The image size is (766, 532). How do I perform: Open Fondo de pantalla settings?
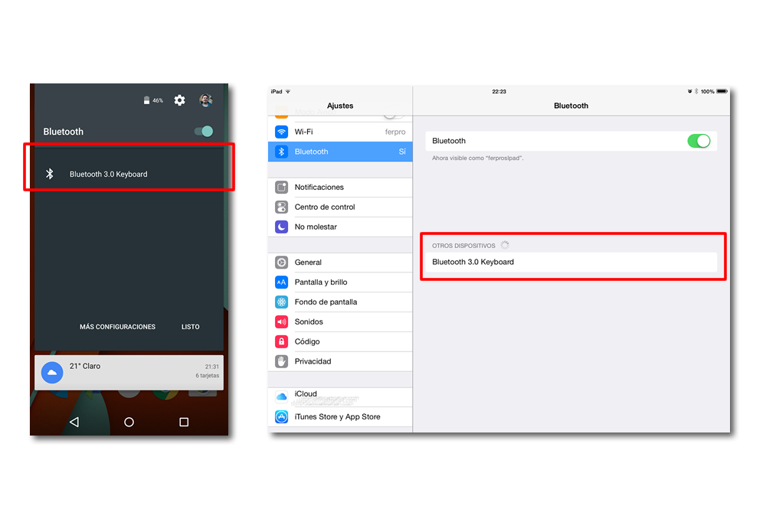tap(340, 302)
